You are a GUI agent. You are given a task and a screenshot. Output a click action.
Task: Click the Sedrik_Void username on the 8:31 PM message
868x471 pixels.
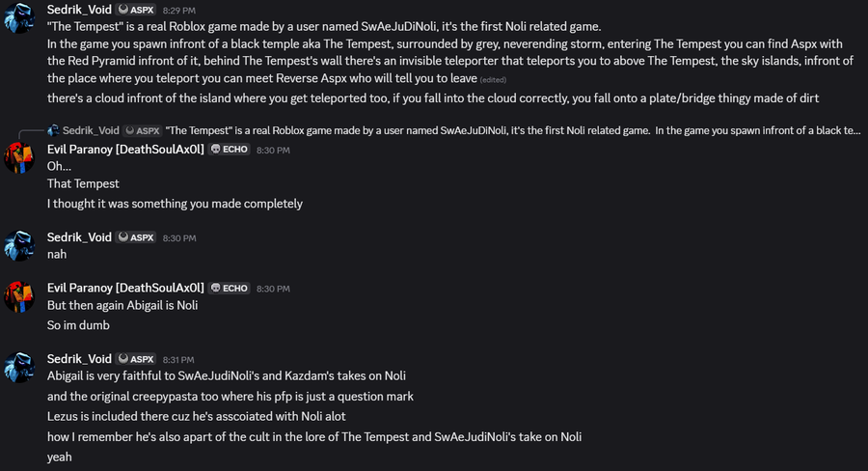(x=79, y=359)
